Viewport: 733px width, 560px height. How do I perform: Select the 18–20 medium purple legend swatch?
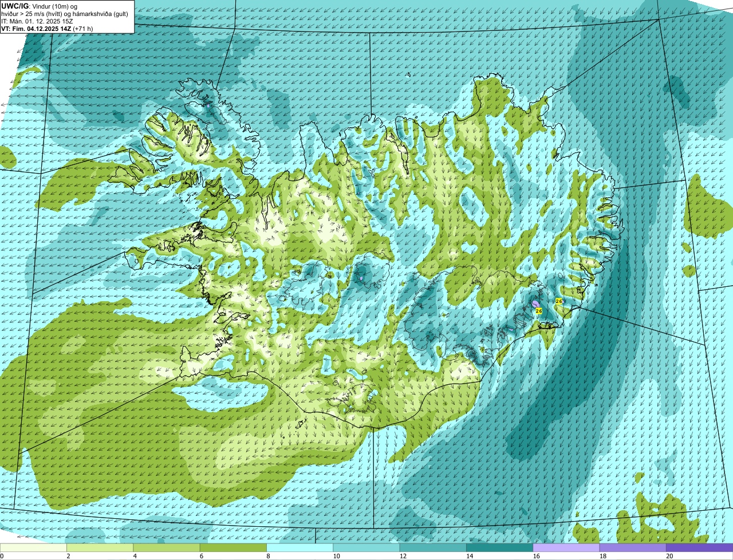click(633, 547)
